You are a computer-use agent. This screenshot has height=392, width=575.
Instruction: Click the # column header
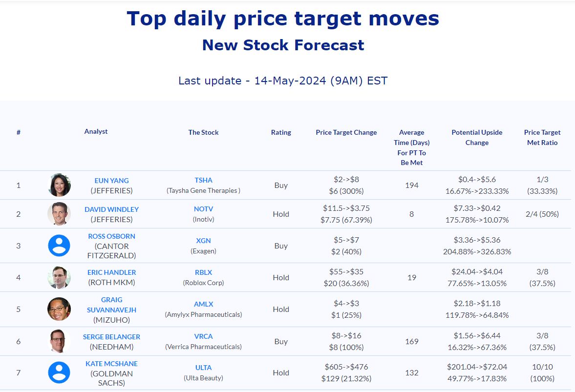click(19, 132)
